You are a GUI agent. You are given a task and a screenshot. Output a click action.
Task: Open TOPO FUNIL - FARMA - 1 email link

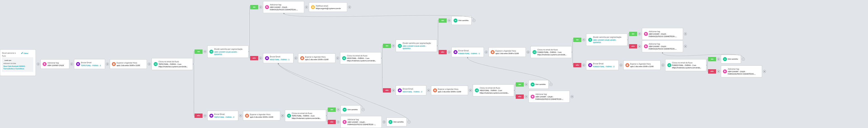click(91, 65)
